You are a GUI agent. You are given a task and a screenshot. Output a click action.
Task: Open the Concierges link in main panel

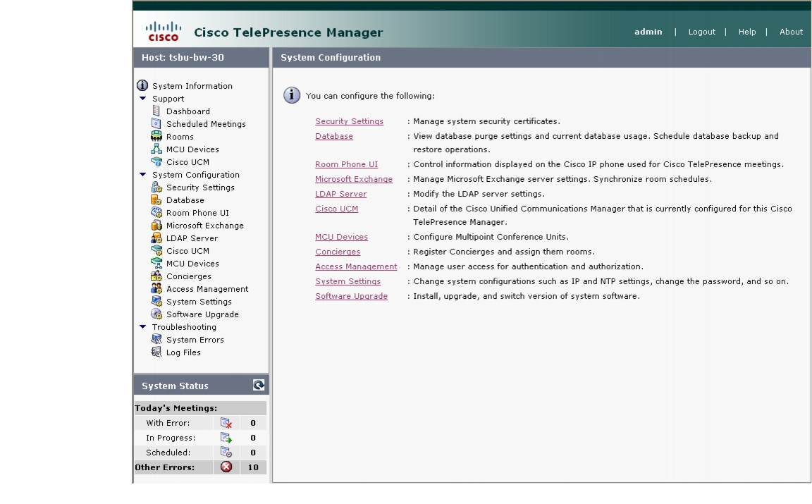[338, 252]
